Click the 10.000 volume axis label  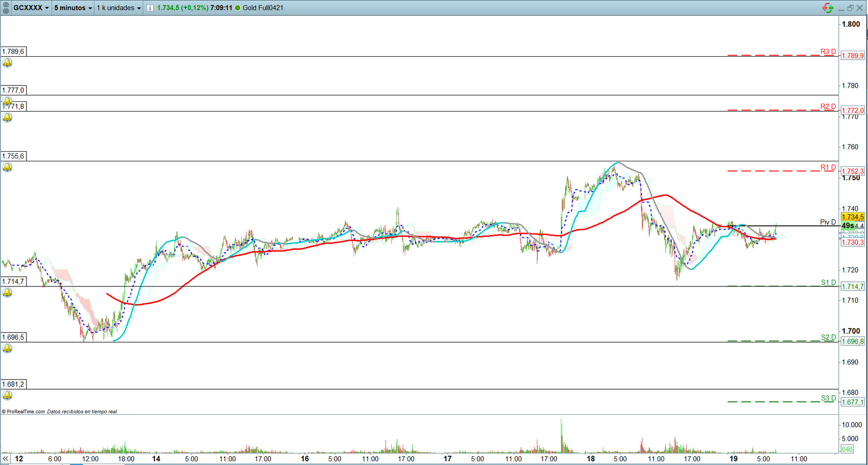tap(852, 425)
